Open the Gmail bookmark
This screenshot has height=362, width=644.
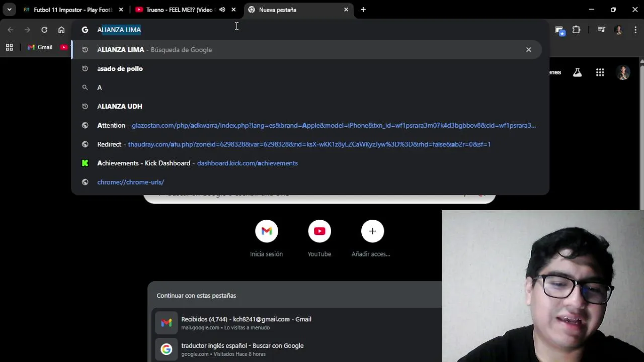[x=40, y=47]
